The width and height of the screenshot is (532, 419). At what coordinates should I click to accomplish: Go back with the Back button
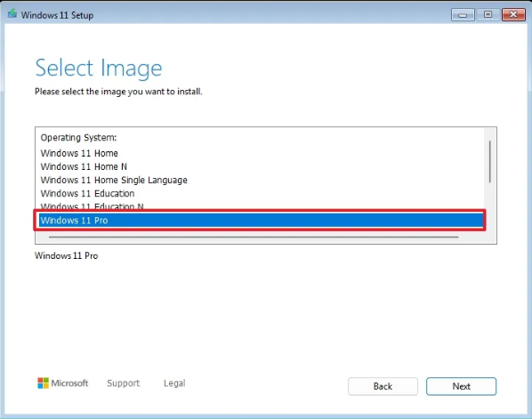point(383,386)
